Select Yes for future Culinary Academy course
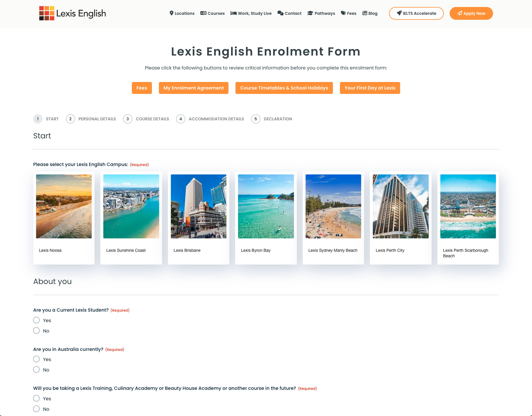This screenshot has height=416, width=532. [x=36, y=398]
